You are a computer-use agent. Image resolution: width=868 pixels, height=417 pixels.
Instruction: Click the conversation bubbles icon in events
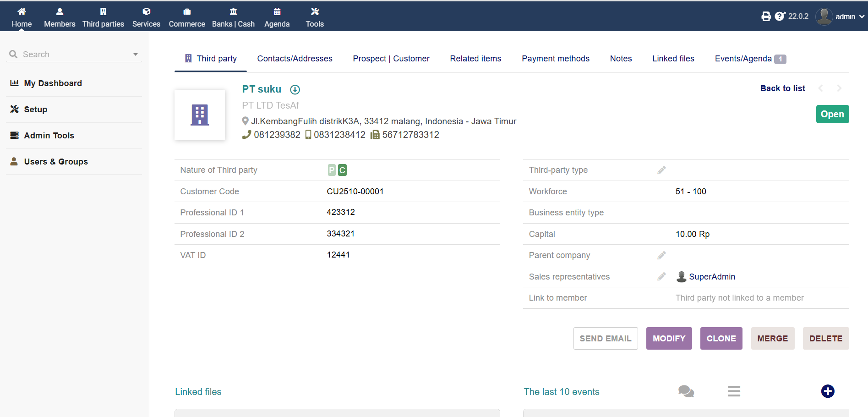686,391
